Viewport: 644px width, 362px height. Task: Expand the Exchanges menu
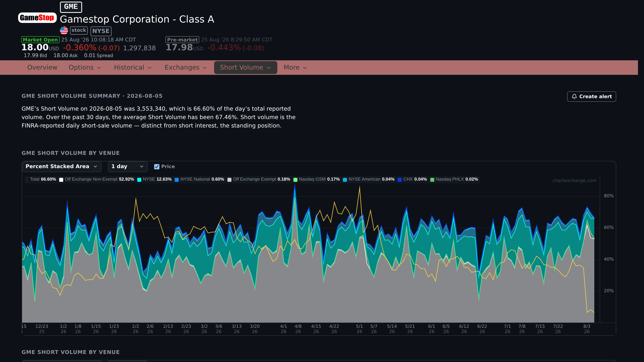point(186,67)
